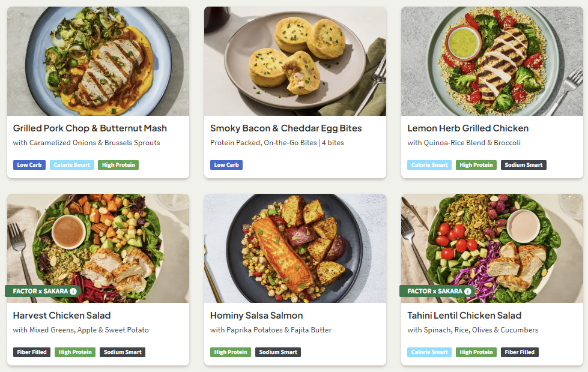
Task: Open Lemon Herb Grilled Chicken photo
Action: point(492,61)
